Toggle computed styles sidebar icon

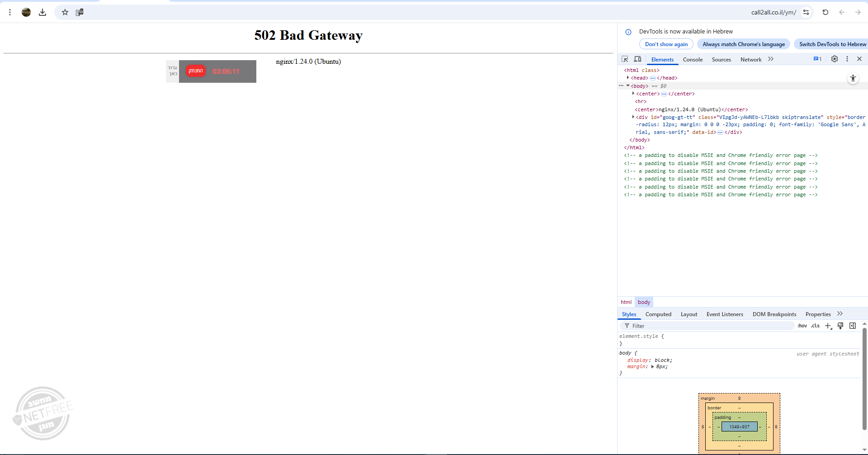853,326
